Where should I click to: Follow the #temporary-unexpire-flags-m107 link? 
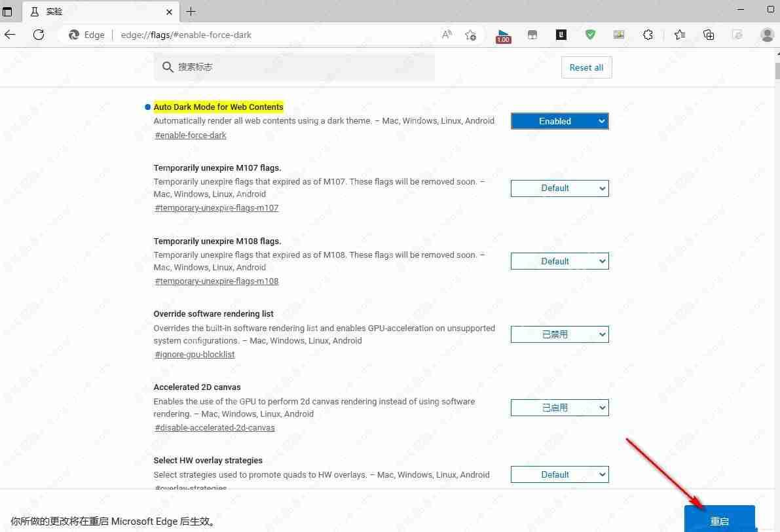point(216,208)
